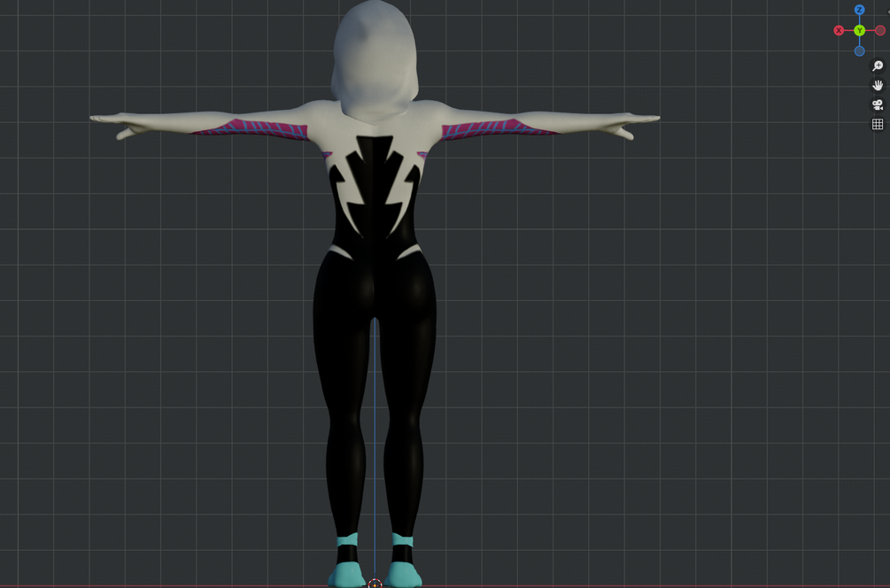The width and height of the screenshot is (890, 588).
Task: Toggle the camera view button
Action: (878, 104)
